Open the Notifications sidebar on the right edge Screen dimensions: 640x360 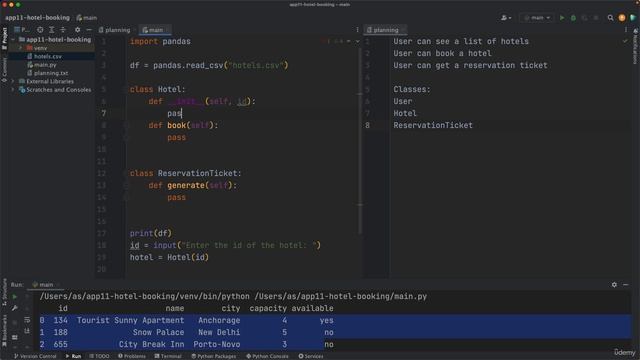636,47
